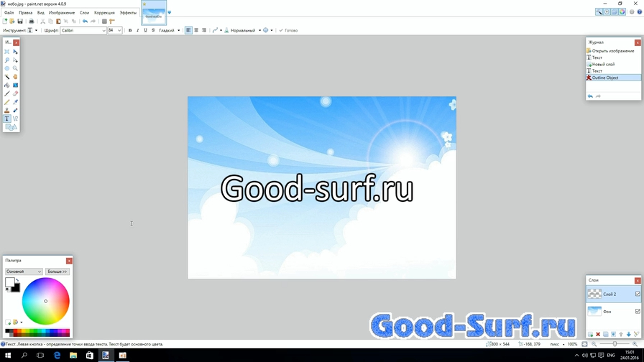The height and width of the screenshot is (362, 644).
Task: Select the Magic Wand tool
Action: click(7, 77)
